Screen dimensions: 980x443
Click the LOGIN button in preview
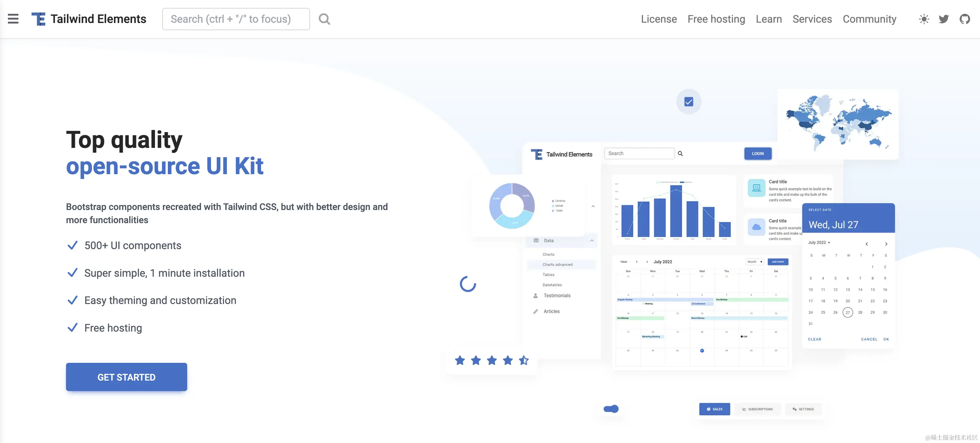pos(757,153)
